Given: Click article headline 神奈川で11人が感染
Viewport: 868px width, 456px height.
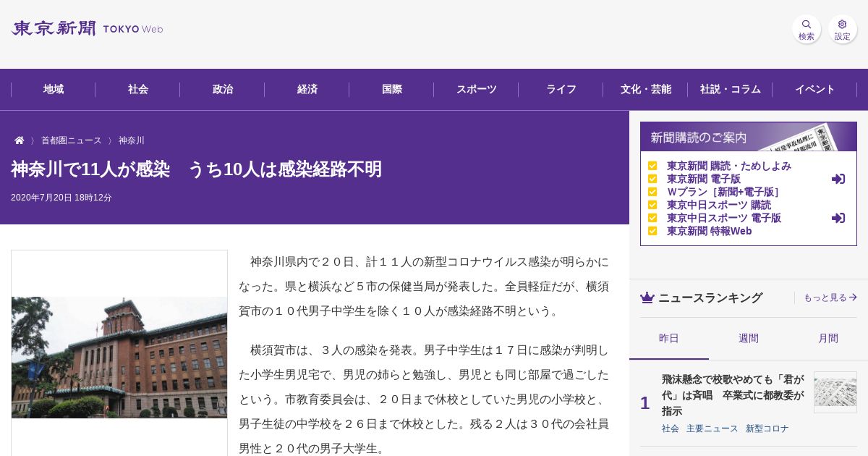Looking at the screenshot, I should pos(197,169).
